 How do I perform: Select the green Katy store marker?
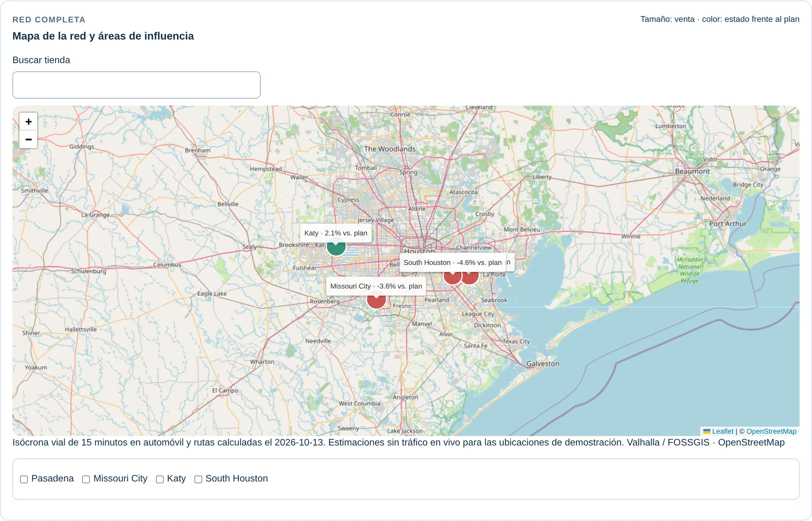(336, 247)
